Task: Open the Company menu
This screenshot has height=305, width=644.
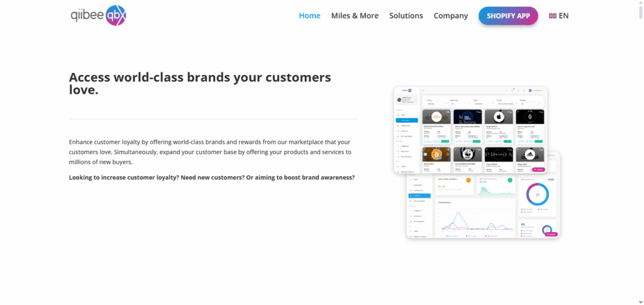Action: tap(451, 16)
